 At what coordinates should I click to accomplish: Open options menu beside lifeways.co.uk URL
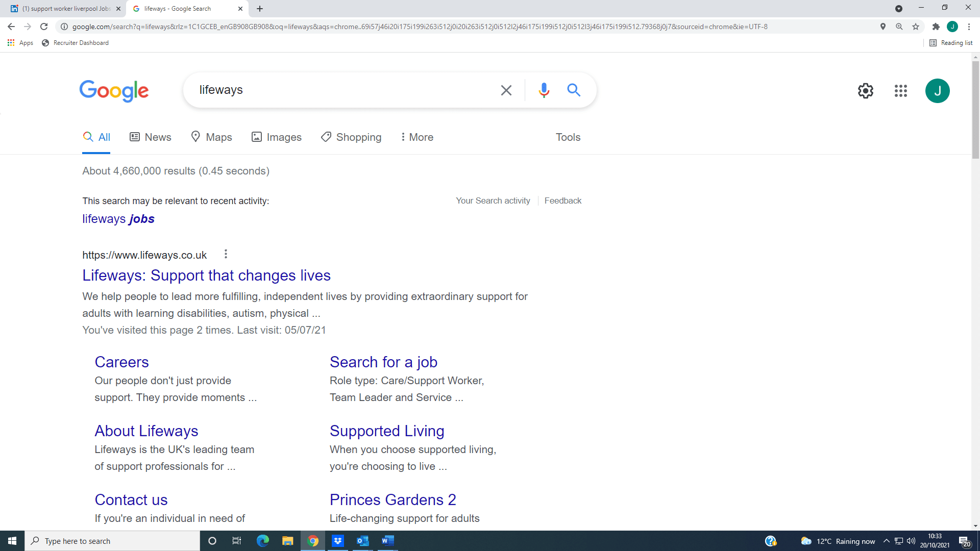point(226,254)
